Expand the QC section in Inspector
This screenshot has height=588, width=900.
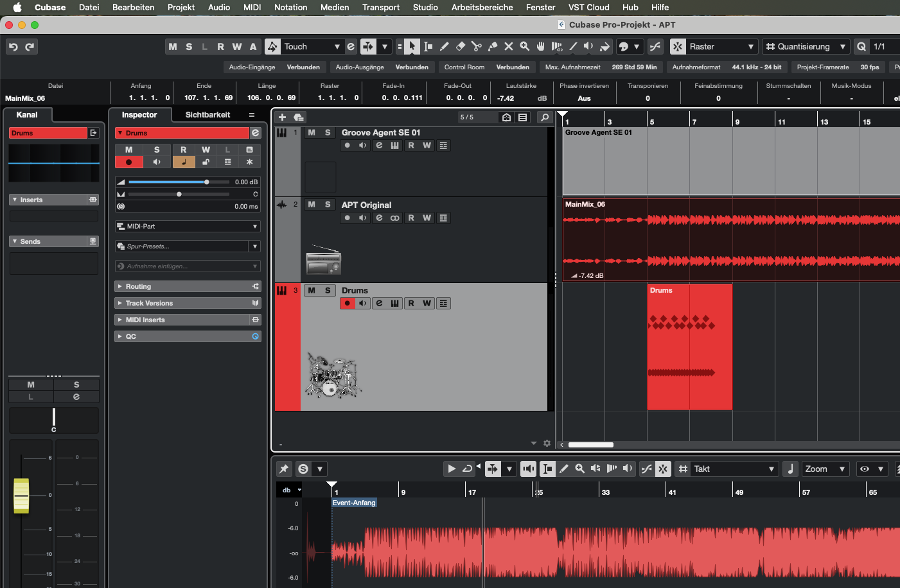[188, 336]
